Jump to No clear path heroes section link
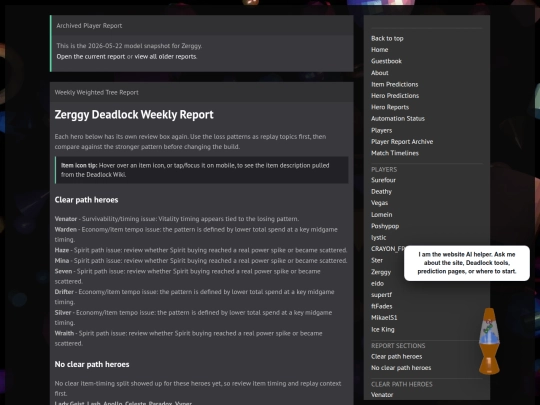Screen dimensions: 540x405 click(x=401, y=368)
